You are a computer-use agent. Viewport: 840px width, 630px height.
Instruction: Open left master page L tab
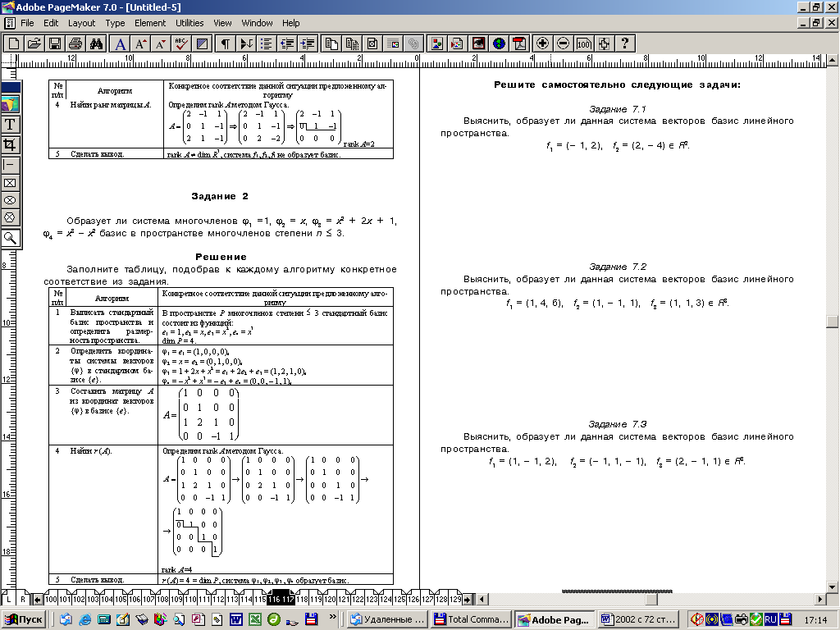pyautogui.click(x=8, y=599)
